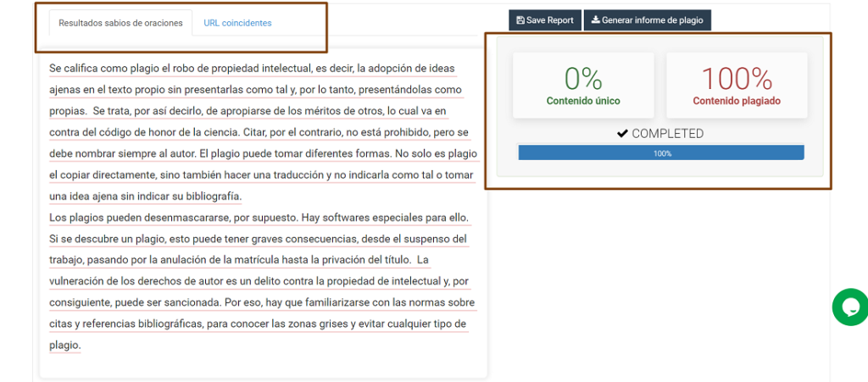Select the sentence starting 'Por eso, hay que familiarizarse'
The width and height of the screenshot is (868, 382).
339,302
